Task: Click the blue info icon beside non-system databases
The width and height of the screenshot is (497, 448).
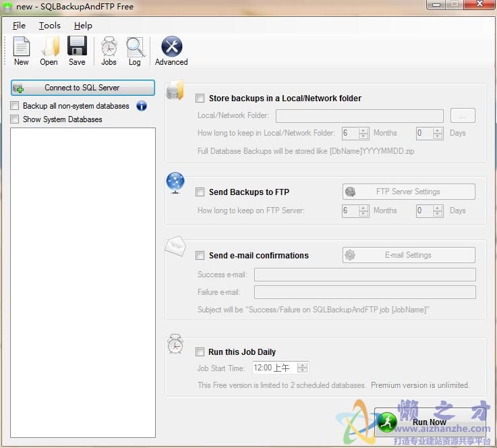Action: click(x=142, y=106)
